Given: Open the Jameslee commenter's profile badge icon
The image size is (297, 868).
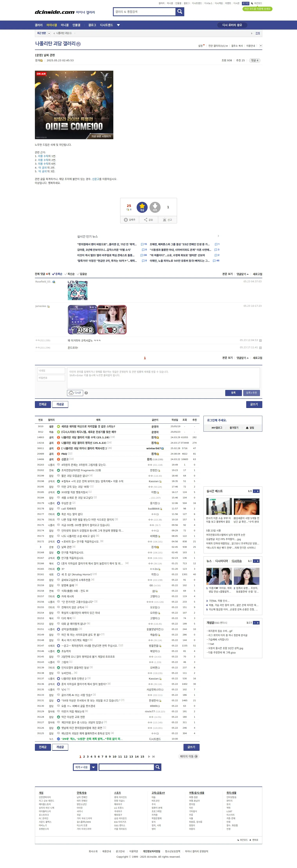Looking at the screenshot, I should pyautogui.click(x=48, y=306).
